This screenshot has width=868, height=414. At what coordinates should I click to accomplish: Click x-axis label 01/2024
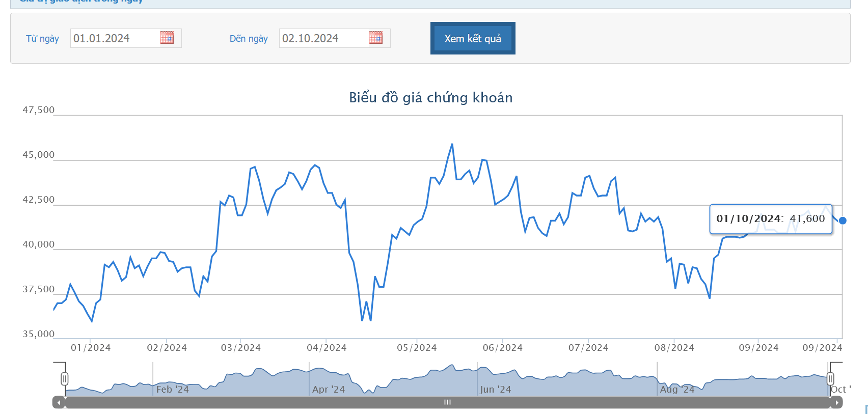[91, 348]
